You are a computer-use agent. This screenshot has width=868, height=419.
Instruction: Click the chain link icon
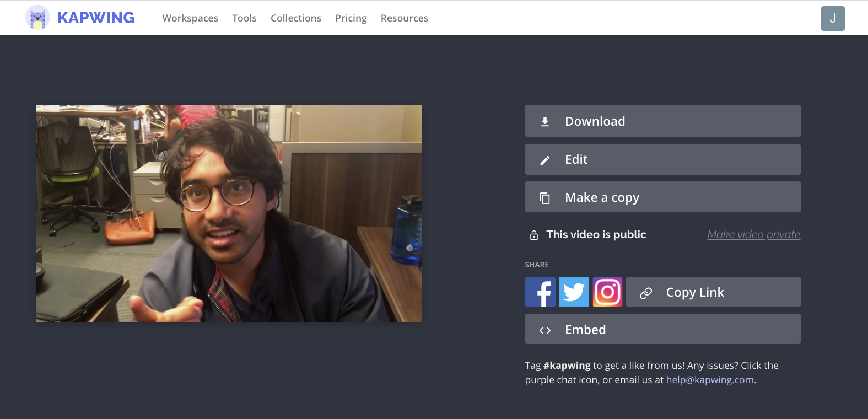(646, 293)
